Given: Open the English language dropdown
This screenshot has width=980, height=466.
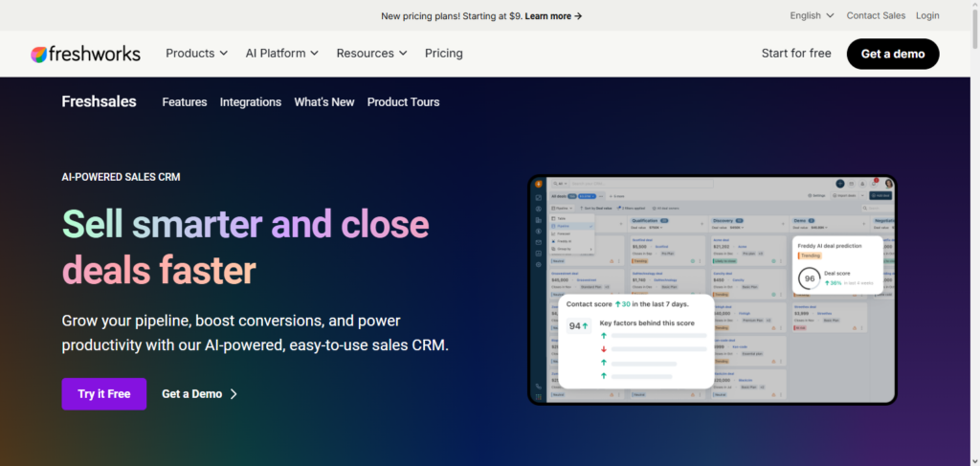Looking at the screenshot, I should tap(812, 15).
